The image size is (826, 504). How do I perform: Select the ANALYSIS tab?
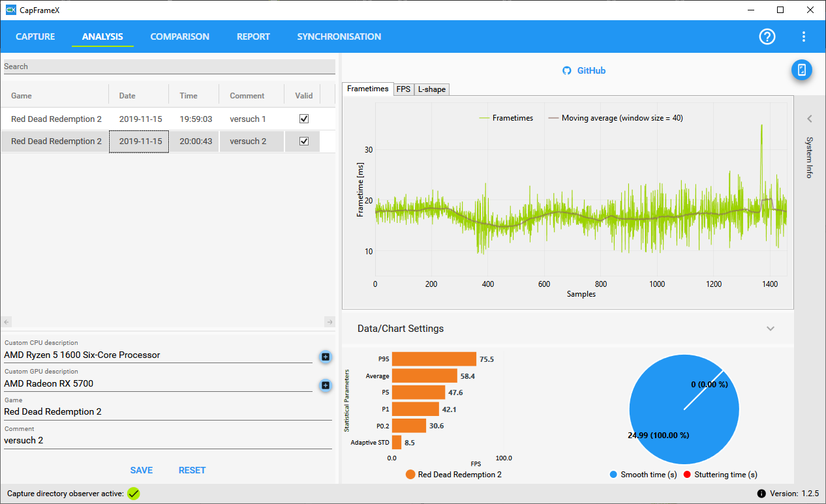click(x=102, y=37)
